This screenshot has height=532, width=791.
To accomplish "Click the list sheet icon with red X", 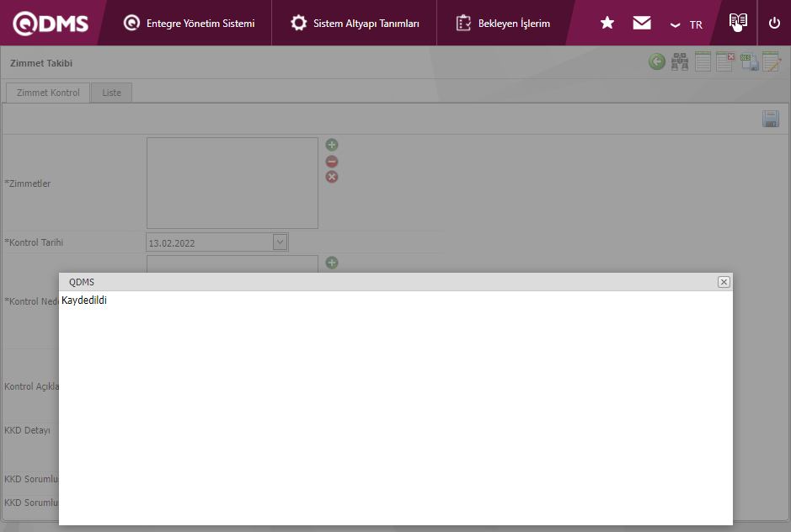I will [x=725, y=61].
